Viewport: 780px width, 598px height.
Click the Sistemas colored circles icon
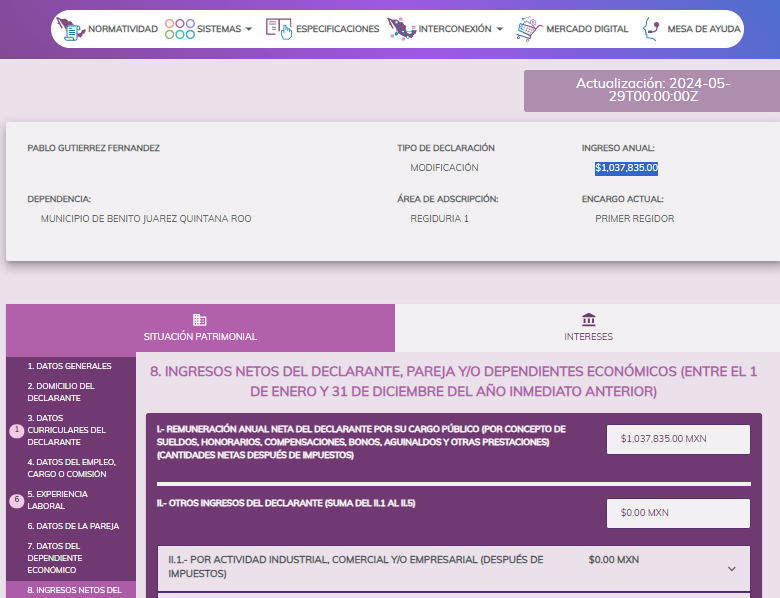[x=179, y=29]
